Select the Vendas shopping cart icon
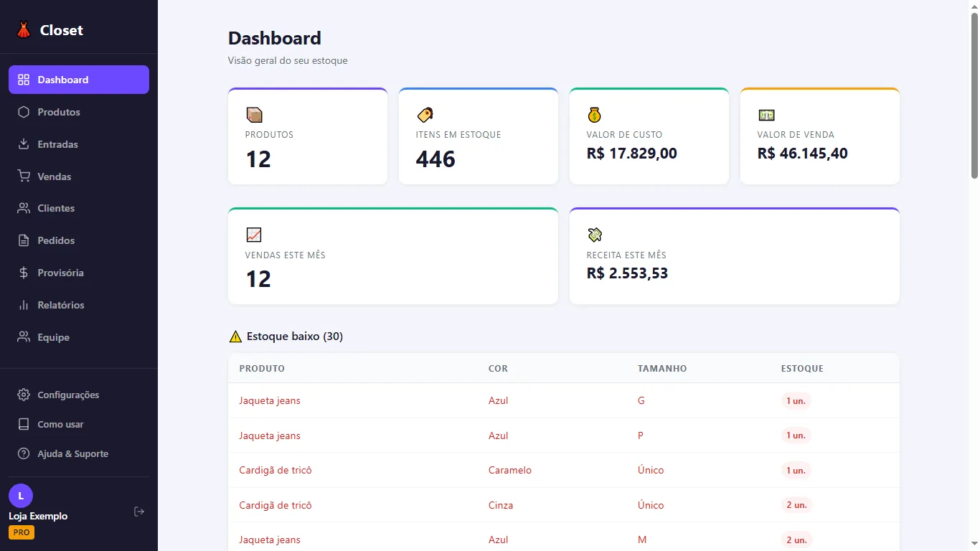Image resolution: width=980 pixels, height=551 pixels. click(x=24, y=176)
